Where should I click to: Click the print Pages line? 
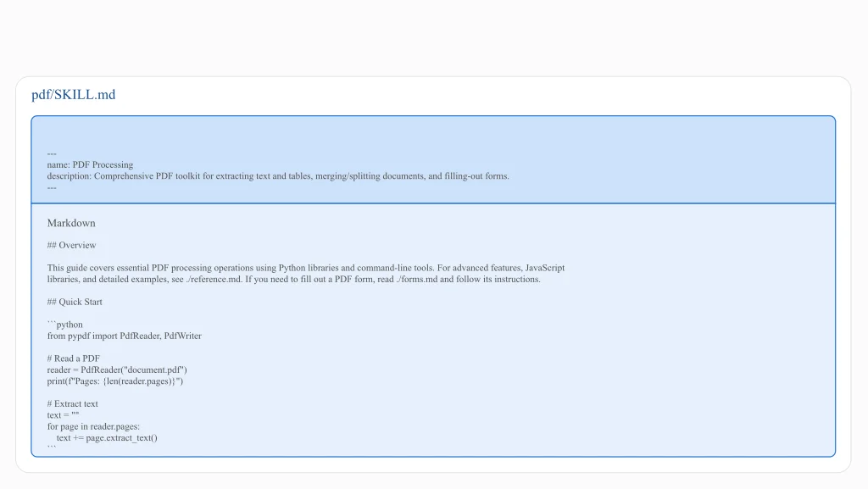pos(115,381)
